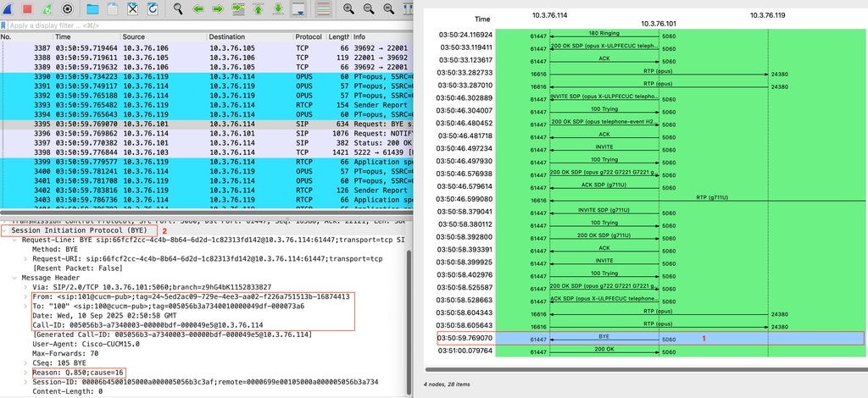Sort packet list by Info column

click(x=382, y=36)
